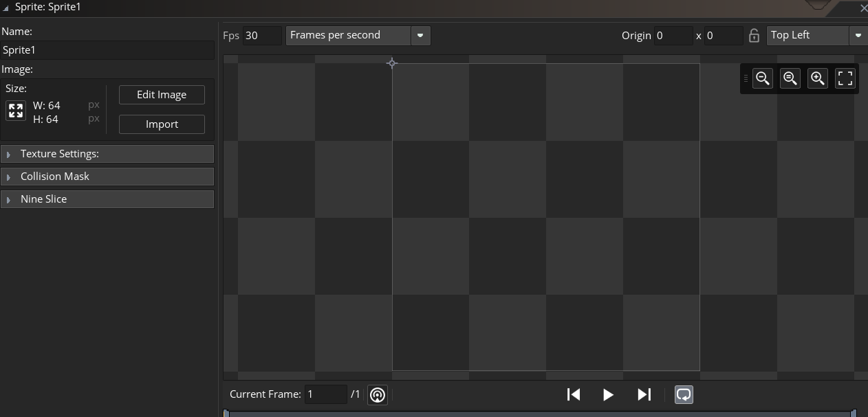Expand the Nine Slice section

(107, 199)
